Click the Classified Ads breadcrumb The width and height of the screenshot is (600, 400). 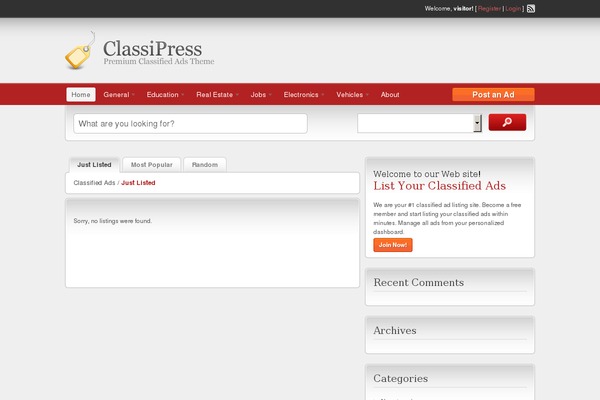point(94,183)
